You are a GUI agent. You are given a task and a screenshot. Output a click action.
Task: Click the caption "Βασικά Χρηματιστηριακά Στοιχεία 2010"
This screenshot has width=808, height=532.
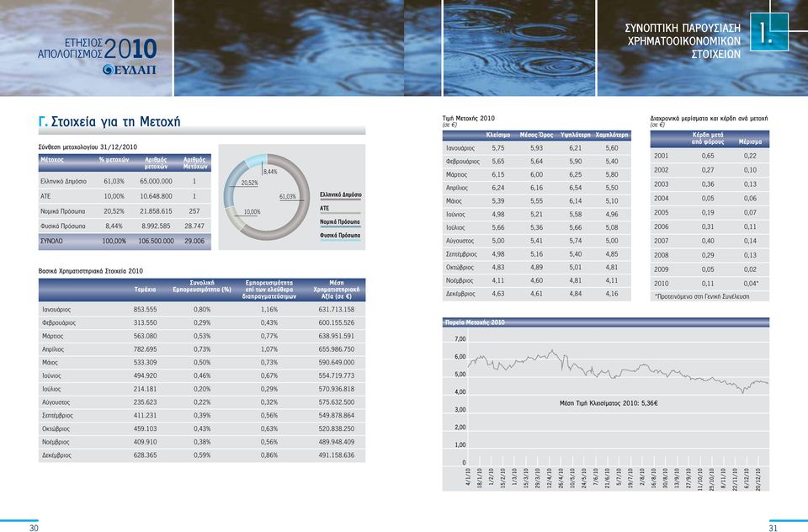[x=91, y=271]
